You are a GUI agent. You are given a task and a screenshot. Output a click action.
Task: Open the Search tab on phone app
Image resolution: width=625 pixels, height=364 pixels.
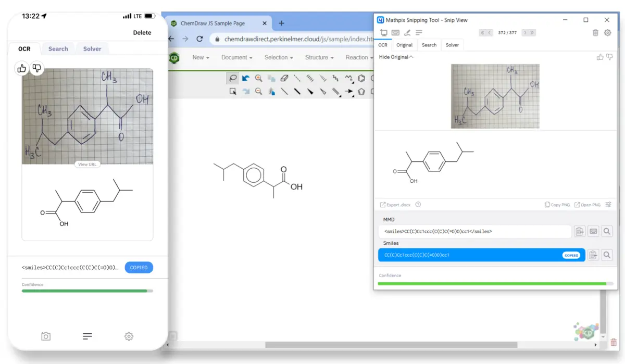point(58,49)
